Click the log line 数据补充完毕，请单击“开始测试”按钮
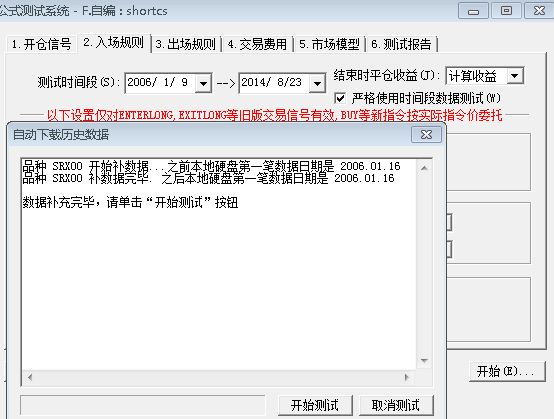This screenshot has width=554, height=419. pos(130,203)
